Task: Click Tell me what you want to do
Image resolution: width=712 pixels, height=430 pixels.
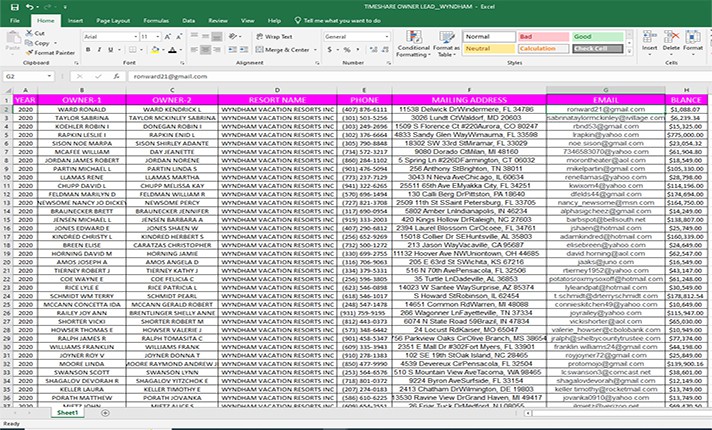Action: [x=338, y=20]
